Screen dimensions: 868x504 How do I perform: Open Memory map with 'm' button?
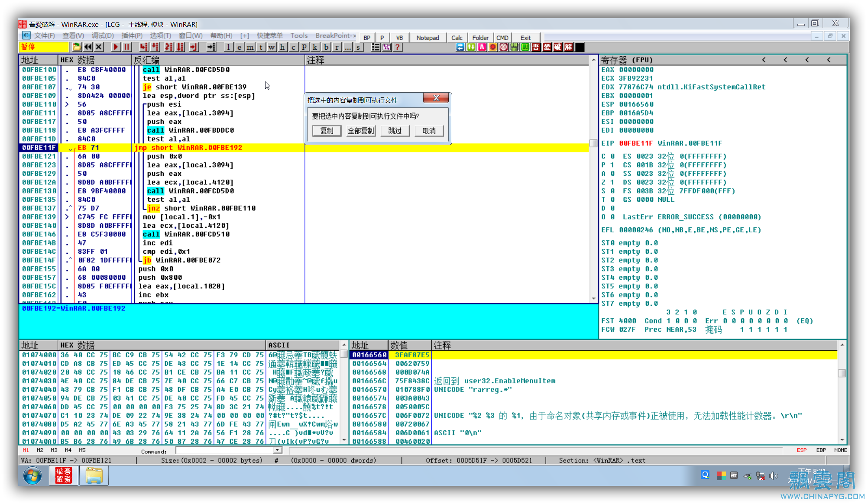[250, 47]
